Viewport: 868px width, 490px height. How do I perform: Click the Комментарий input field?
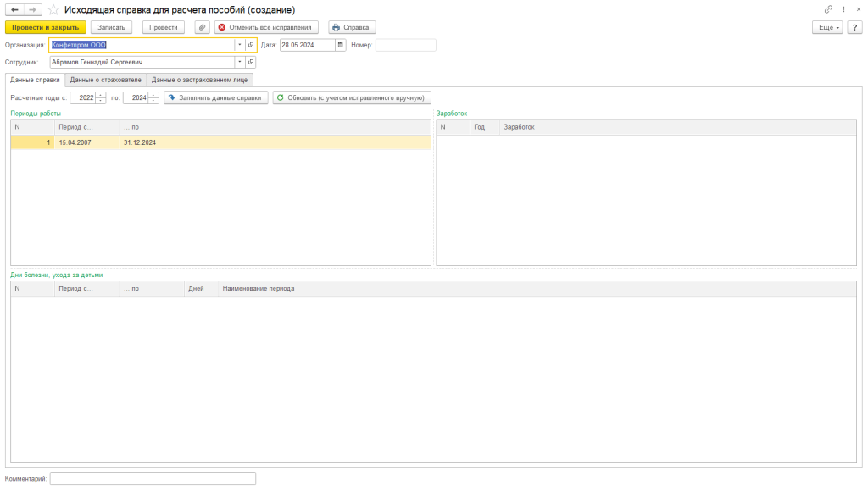tap(153, 478)
